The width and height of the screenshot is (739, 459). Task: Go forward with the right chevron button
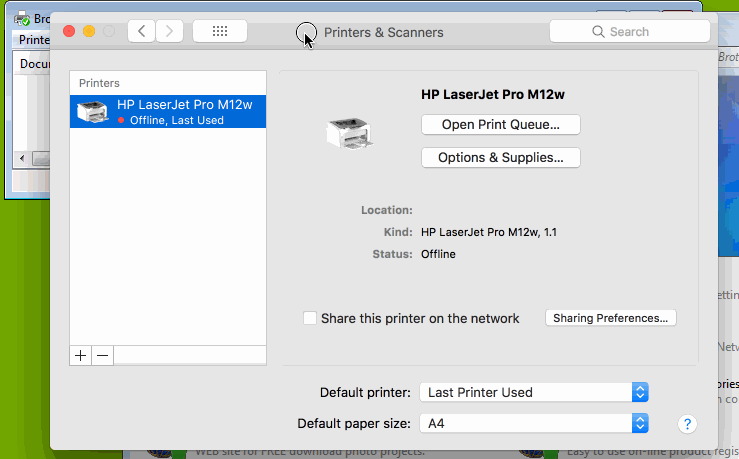click(x=169, y=32)
